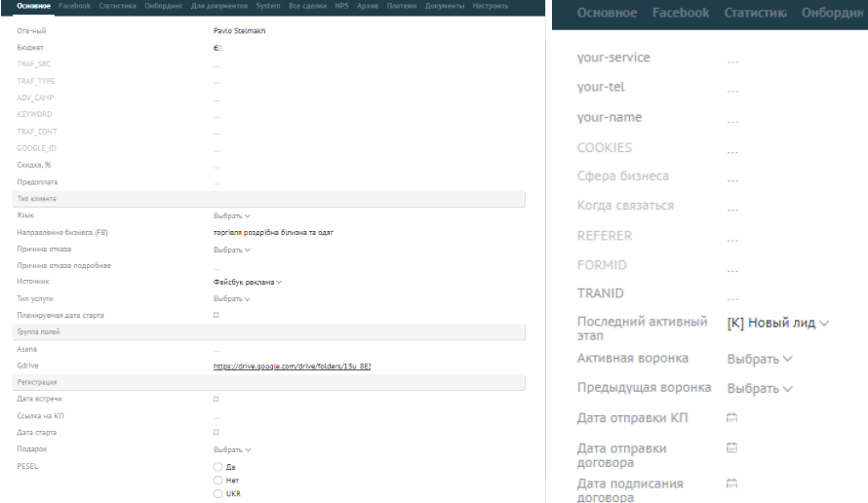Open calendar for Дата подписания договора
This screenshot has height=503, width=868.
pyautogui.click(x=732, y=483)
